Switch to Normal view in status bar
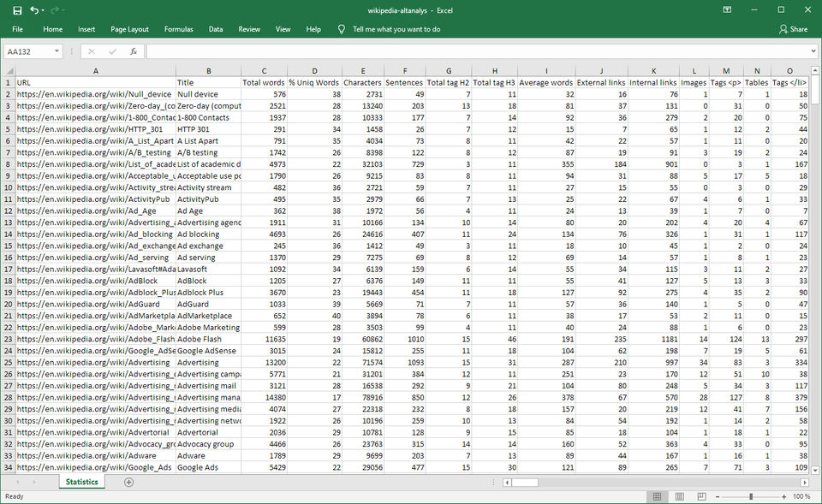This screenshot has width=822, height=504. point(657,496)
